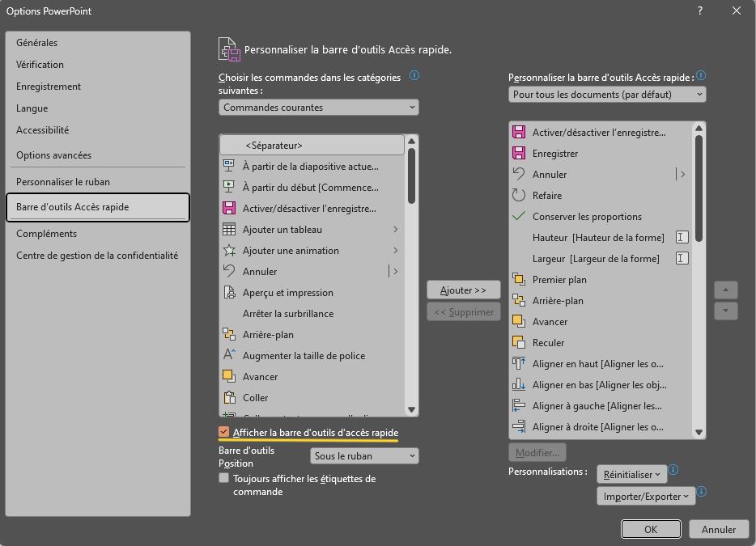Click the undo icon beside 'Annuler' in right list
756x546 pixels.
(518, 174)
